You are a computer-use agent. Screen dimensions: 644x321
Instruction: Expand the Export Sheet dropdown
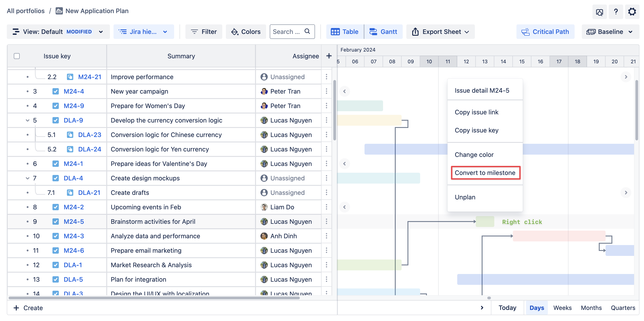pos(440,32)
